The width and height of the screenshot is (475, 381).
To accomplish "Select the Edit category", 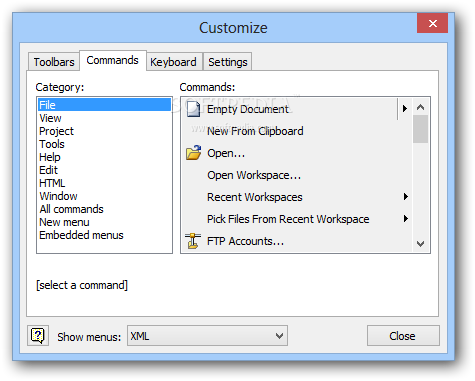I will point(104,170).
